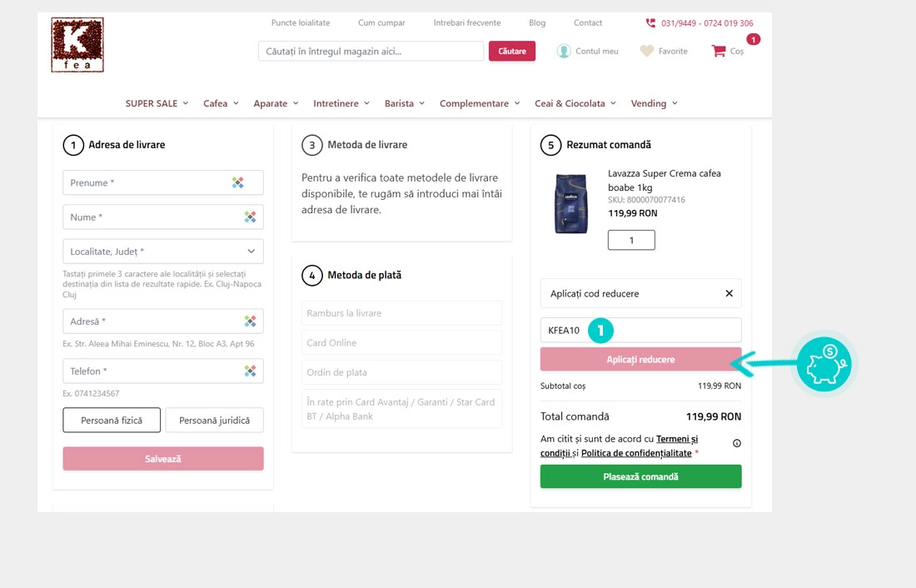This screenshot has width=916, height=588.
Task: Open the shopping cart icon
Action: click(718, 51)
